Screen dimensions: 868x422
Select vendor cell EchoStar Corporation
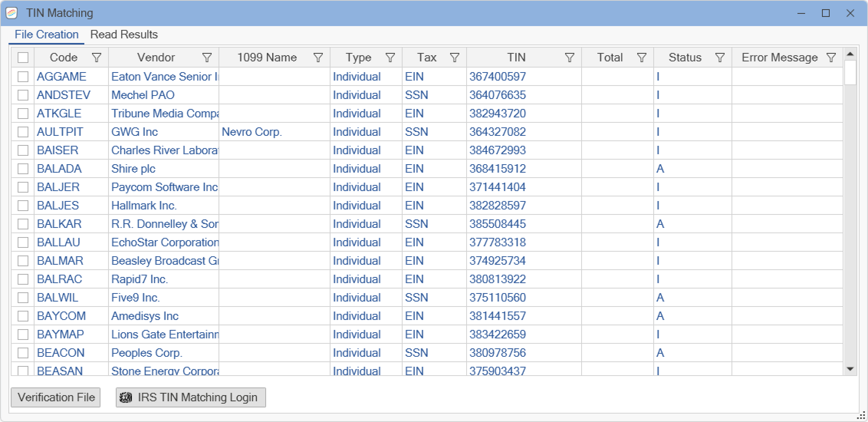tap(164, 242)
